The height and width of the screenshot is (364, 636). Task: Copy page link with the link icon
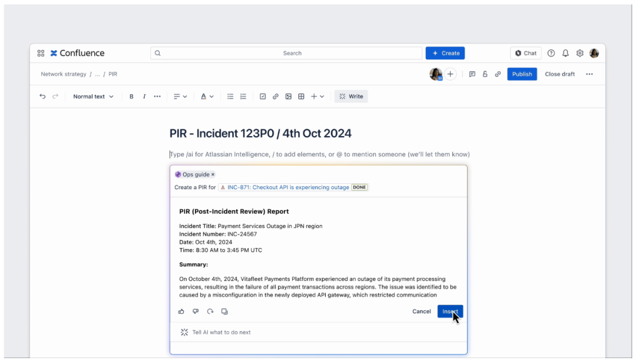[498, 74]
